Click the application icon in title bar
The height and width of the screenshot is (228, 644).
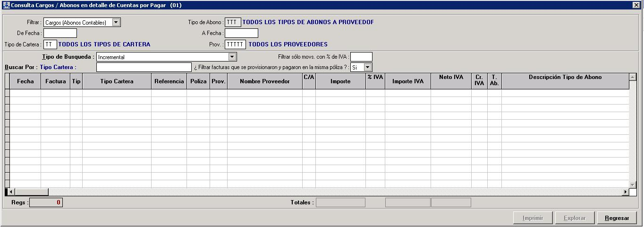click(x=6, y=5)
